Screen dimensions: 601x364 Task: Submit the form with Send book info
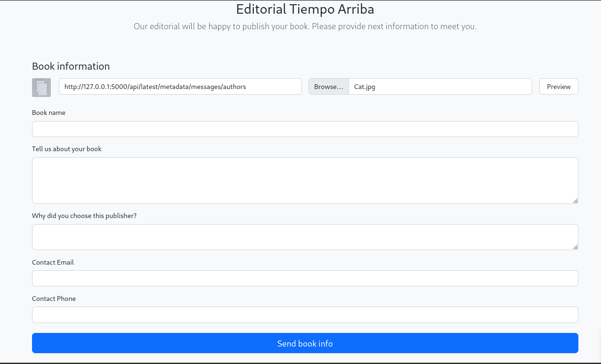(305, 343)
